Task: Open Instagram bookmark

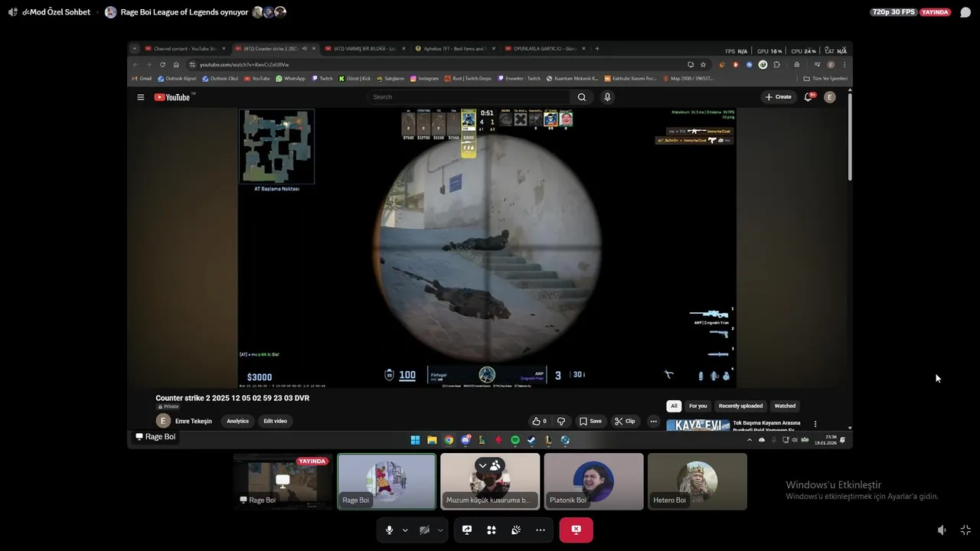Action: click(424, 78)
